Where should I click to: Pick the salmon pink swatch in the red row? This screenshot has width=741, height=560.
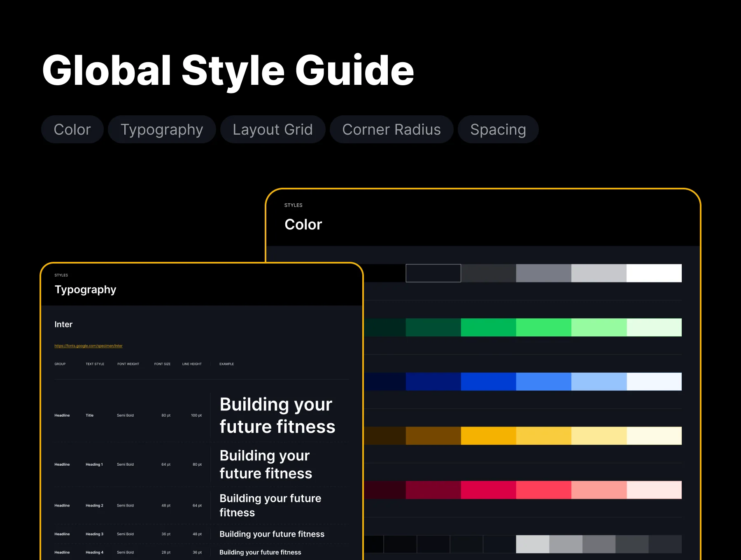(x=599, y=490)
